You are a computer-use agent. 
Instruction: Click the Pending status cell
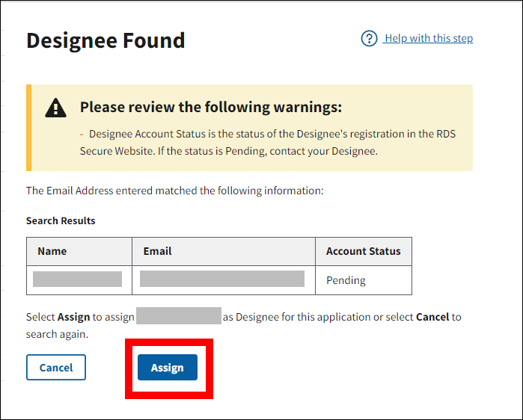346,280
